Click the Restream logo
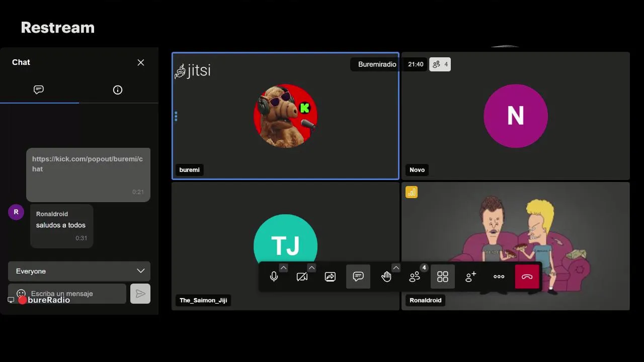Viewport: 644px width, 362px height. [x=58, y=28]
